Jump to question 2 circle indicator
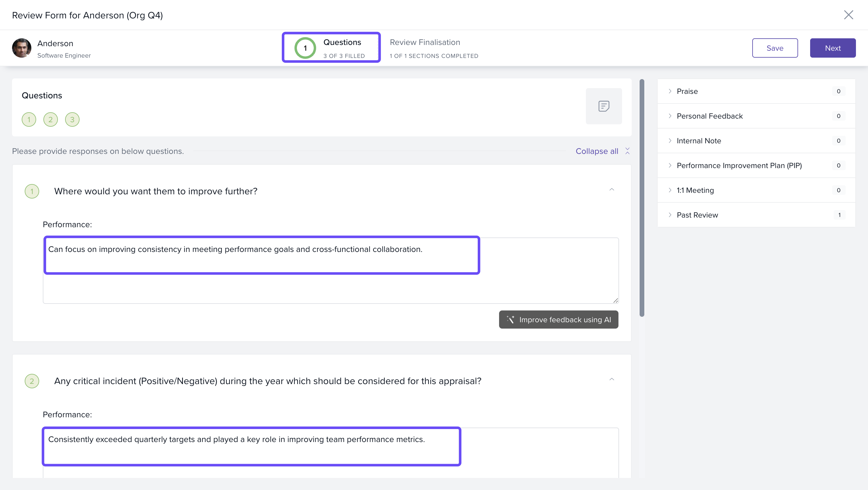 point(51,119)
